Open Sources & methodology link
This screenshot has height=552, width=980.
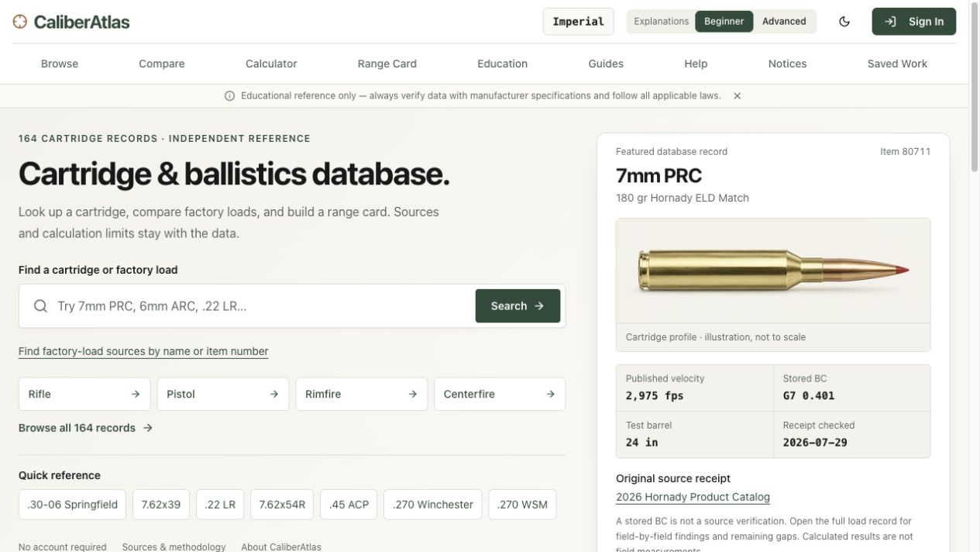(x=174, y=547)
